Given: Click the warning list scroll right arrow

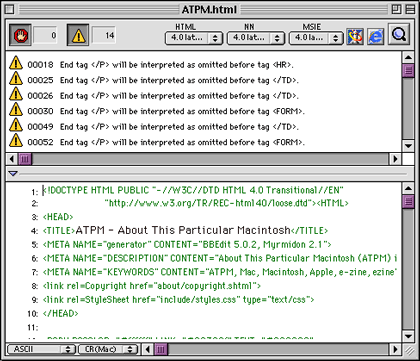Looking at the screenshot, I should [396, 159].
